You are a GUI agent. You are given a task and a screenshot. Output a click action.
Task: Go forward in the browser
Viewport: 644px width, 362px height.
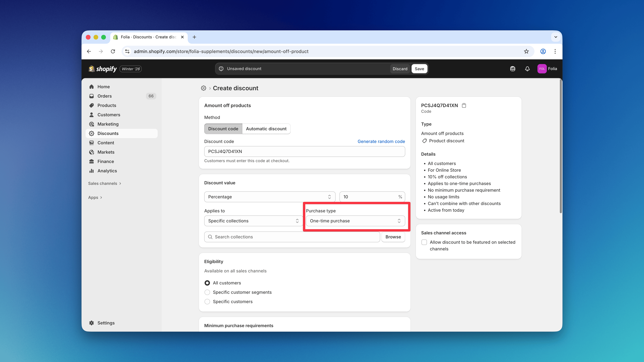pyautogui.click(x=101, y=51)
